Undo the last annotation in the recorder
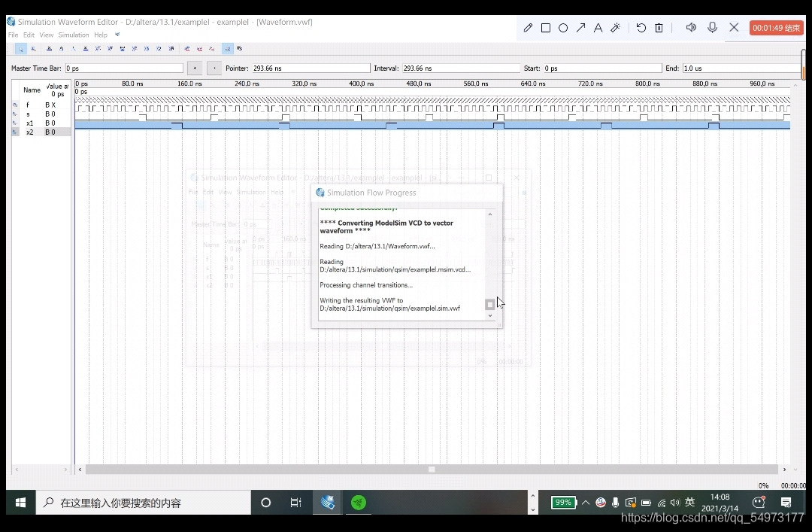The image size is (812, 532). 641,28
